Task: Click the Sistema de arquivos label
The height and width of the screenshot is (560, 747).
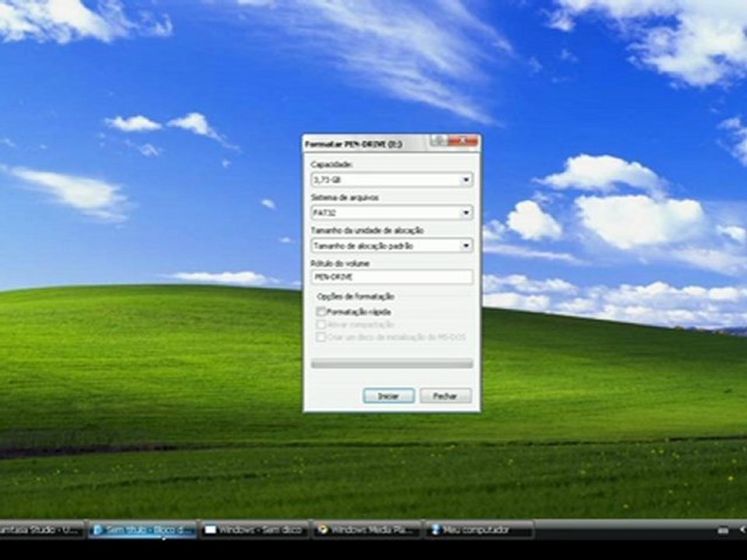Action: tap(345, 197)
